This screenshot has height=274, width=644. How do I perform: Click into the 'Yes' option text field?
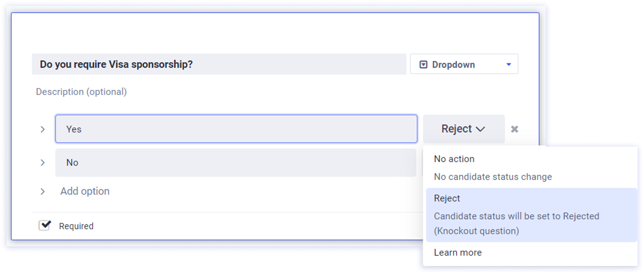pos(236,129)
